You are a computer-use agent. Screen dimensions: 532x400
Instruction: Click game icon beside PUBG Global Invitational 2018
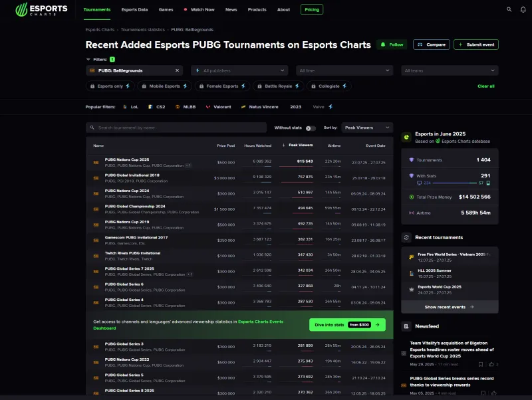click(x=96, y=178)
